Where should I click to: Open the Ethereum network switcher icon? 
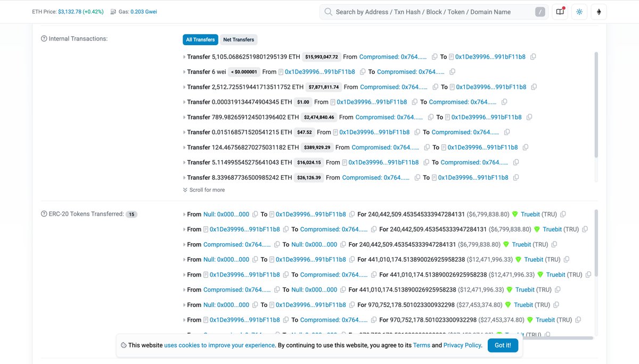(599, 11)
